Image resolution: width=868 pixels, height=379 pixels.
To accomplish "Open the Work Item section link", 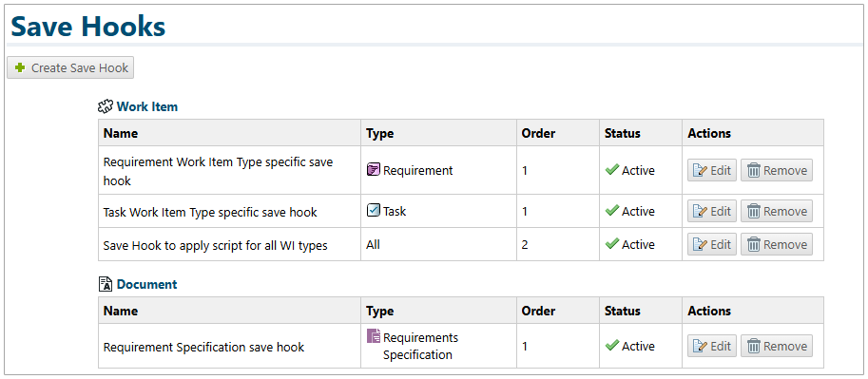I will 147,106.
